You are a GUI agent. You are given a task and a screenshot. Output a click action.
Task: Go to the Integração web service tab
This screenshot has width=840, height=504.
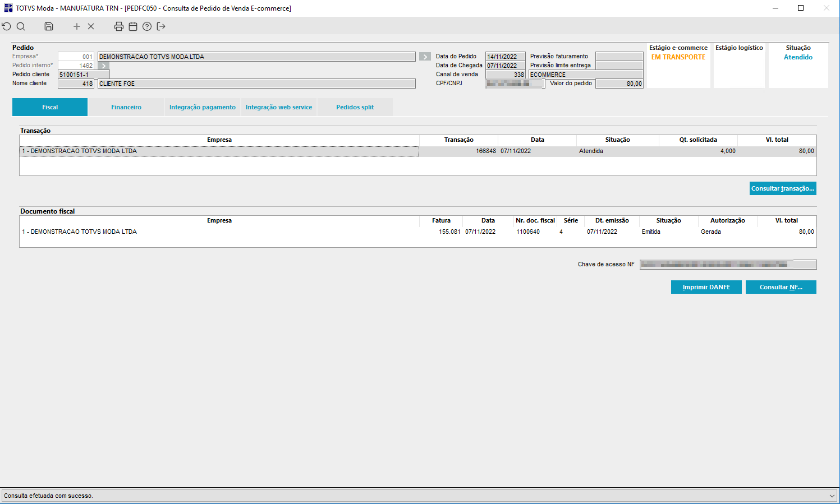(279, 107)
